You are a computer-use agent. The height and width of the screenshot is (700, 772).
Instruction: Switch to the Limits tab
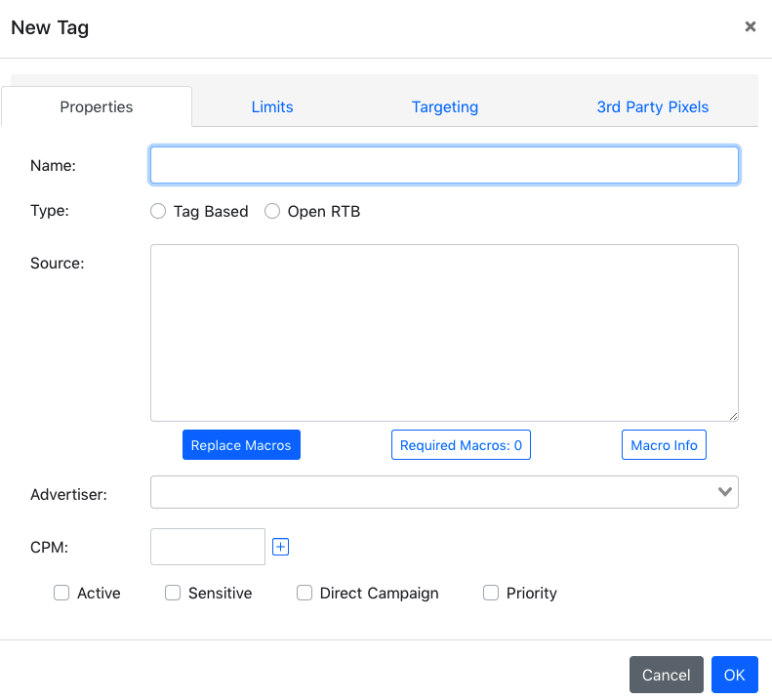(x=272, y=106)
